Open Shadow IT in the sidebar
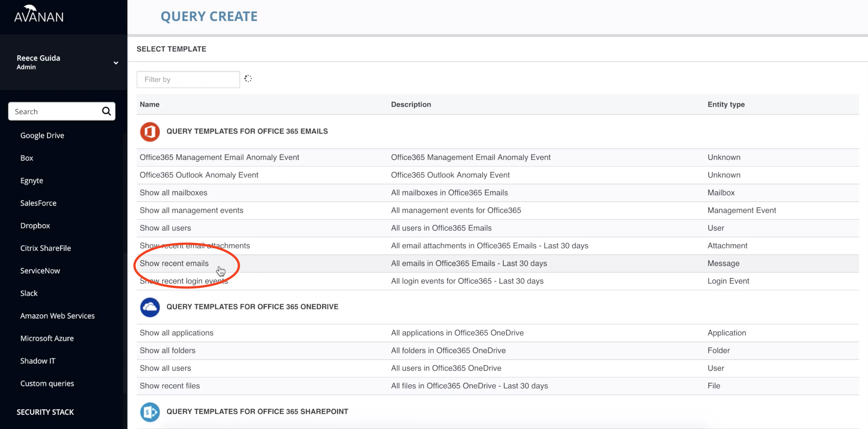868x429 pixels. (x=38, y=361)
